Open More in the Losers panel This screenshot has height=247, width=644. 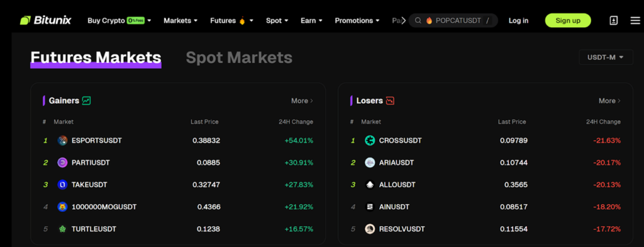tap(609, 101)
